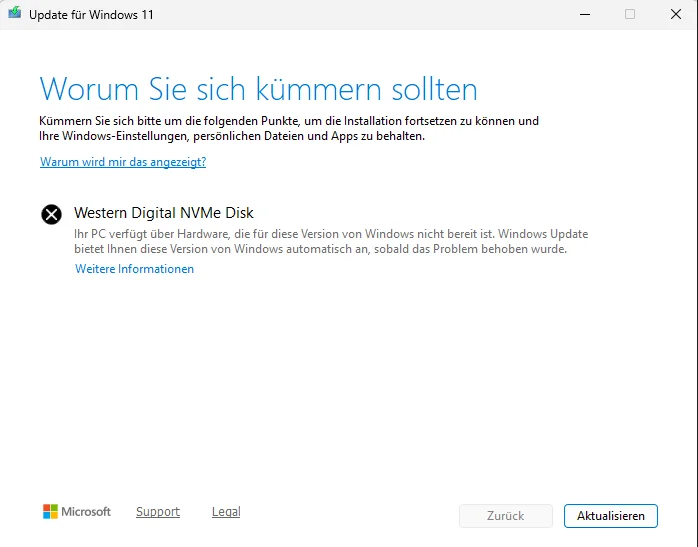Image resolution: width=698 pixels, height=547 pixels.
Task: Click the black X error icon
Action: tap(52, 215)
